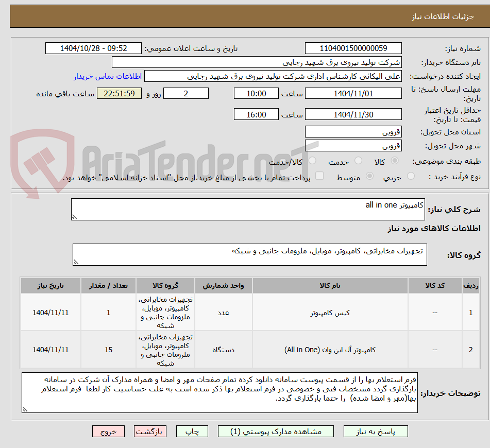Screen dimensions: 490x448
Task: Click the 'کد کالا' column header
Action: click(435, 286)
